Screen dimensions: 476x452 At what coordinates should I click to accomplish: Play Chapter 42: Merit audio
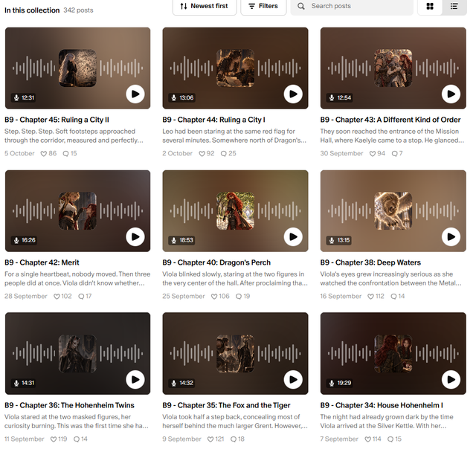click(135, 236)
